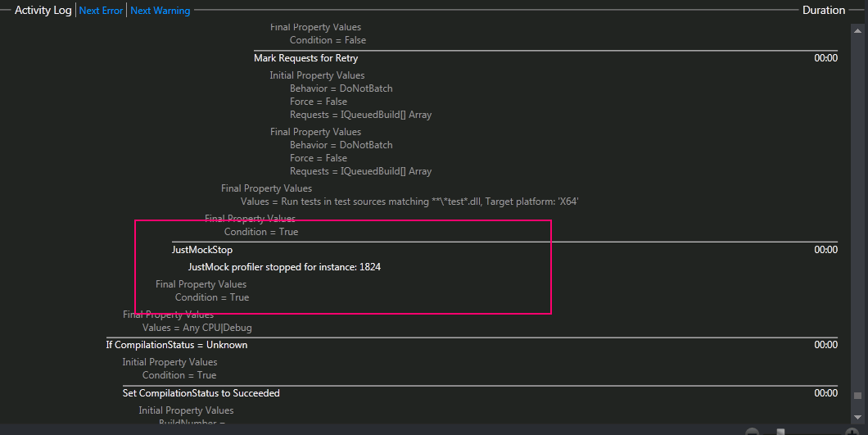Click the Values = Any CPU|Debug line
Screen dimensions: 868x435
197,328
